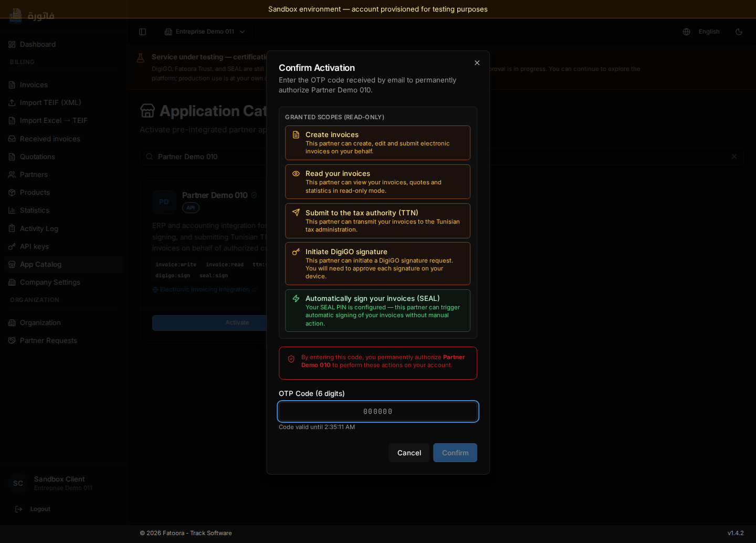Clear the catalog search with X
This screenshot has width=756, height=543.
734,156
